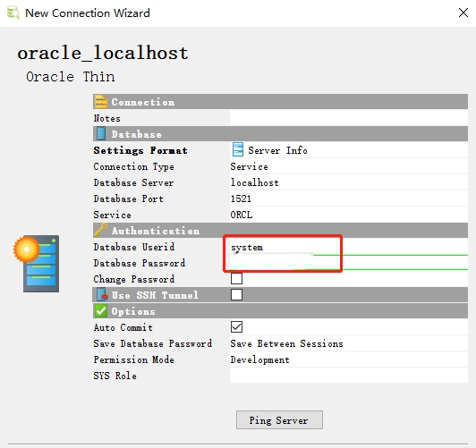Click the Connection section folder icon
The height and width of the screenshot is (448, 476).
(x=101, y=102)
